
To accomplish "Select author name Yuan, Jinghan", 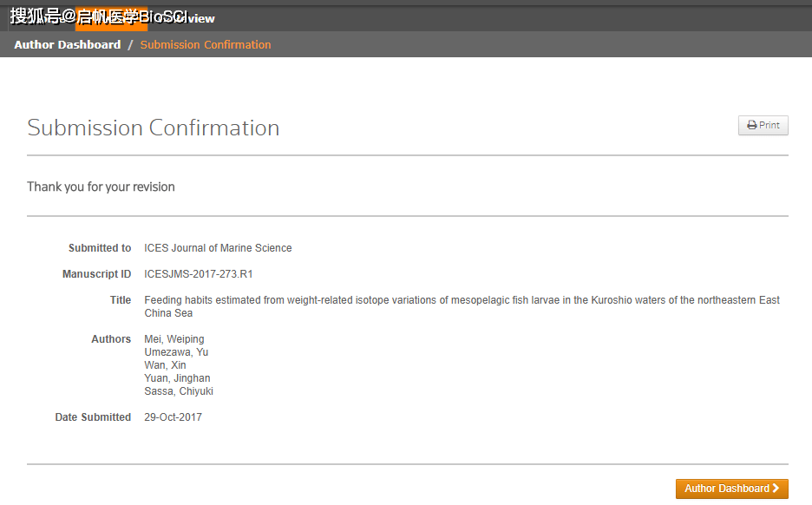I will click(177, 378).
